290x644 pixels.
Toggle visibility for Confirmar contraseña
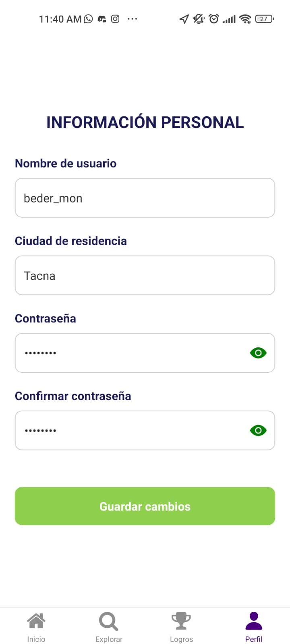point(258,431)
